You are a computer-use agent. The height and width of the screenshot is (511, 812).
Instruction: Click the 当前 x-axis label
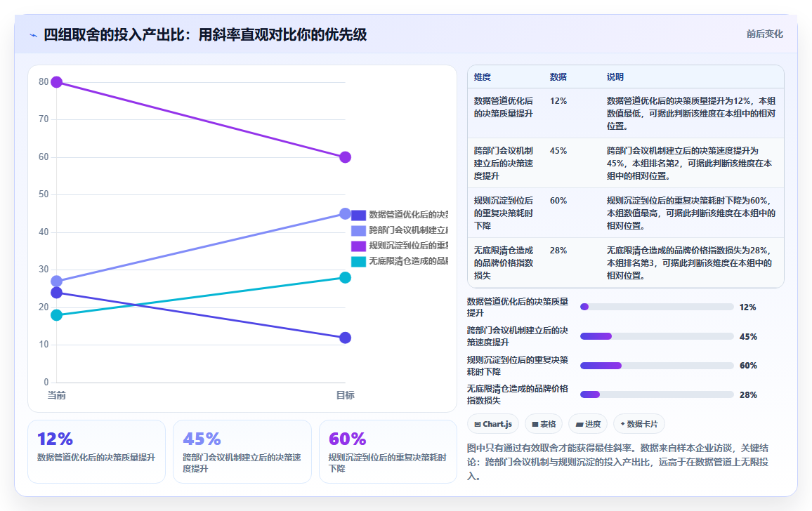(x=56, y=396)
